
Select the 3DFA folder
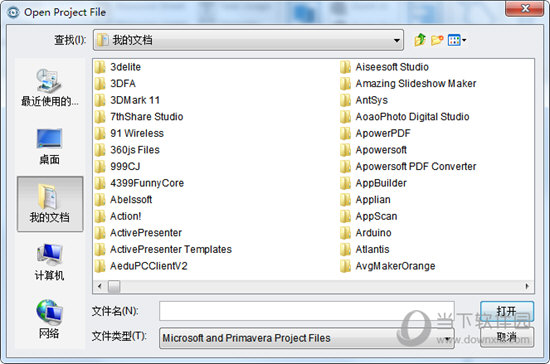(115, 83)
